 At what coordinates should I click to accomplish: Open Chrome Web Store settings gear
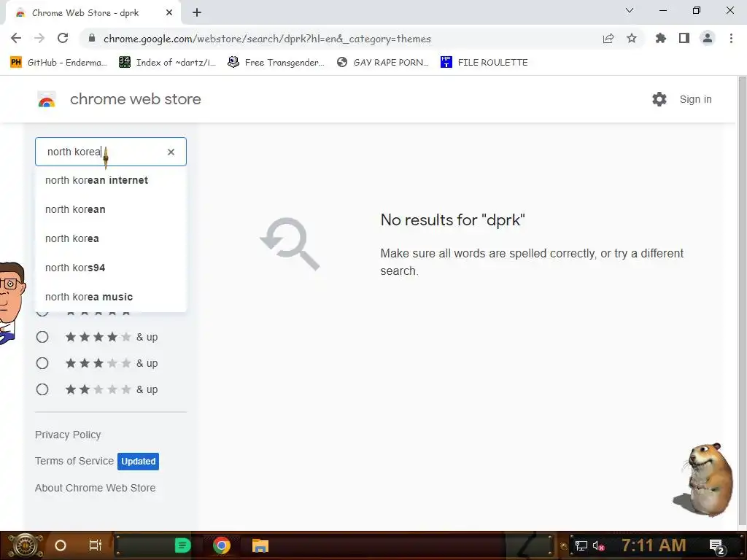coord(659,99)
